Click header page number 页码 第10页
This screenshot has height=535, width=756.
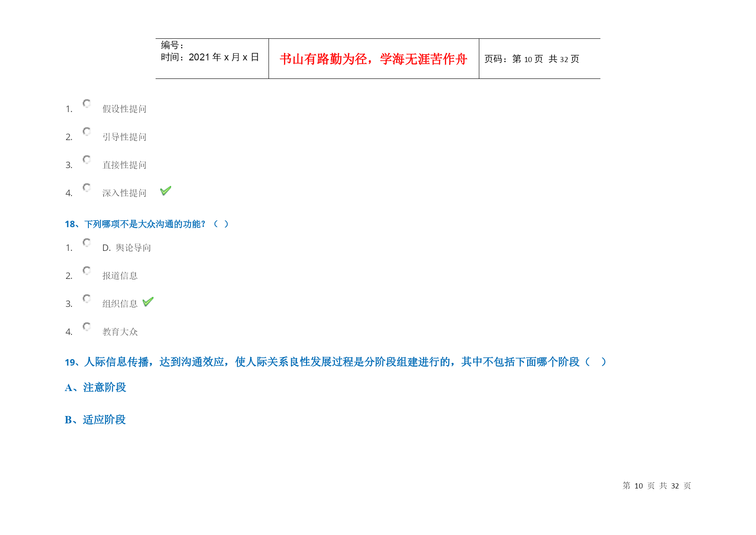(531, 59)
